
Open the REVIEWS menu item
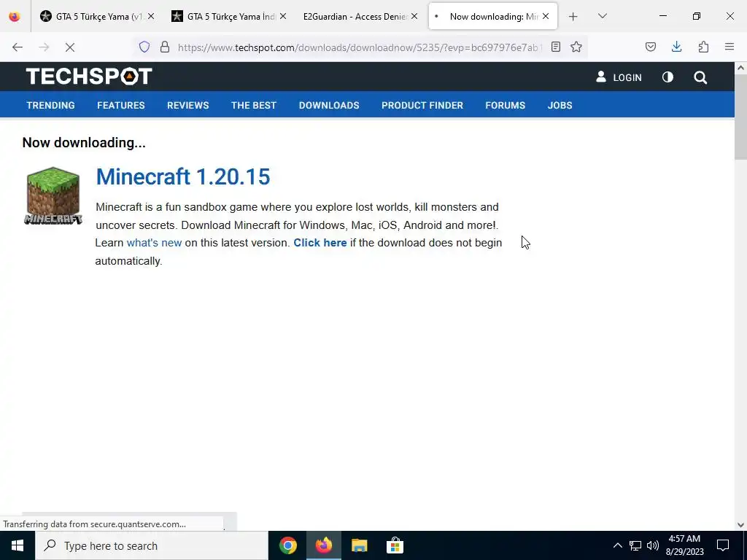[x=188, y=105]
